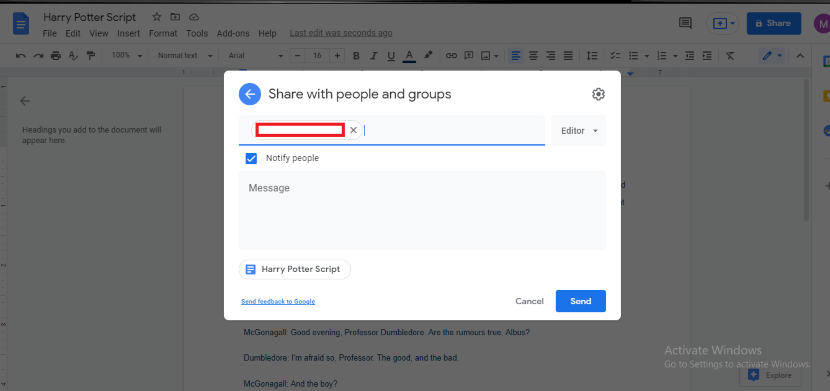Click the font size 16 field
Image resolution: width=830 pixels, height=391 pixels.
click(x=317, y=56)
